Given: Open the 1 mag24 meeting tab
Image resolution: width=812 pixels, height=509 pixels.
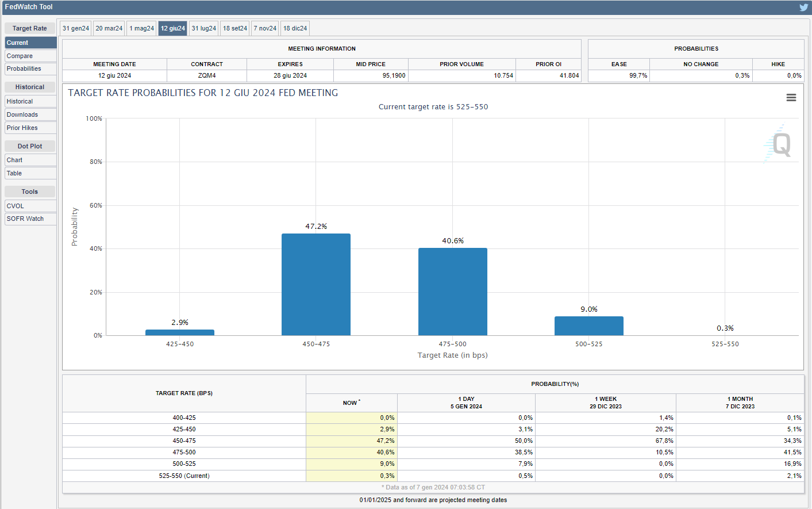Looking at the screenshot, I should coord(141,28).
